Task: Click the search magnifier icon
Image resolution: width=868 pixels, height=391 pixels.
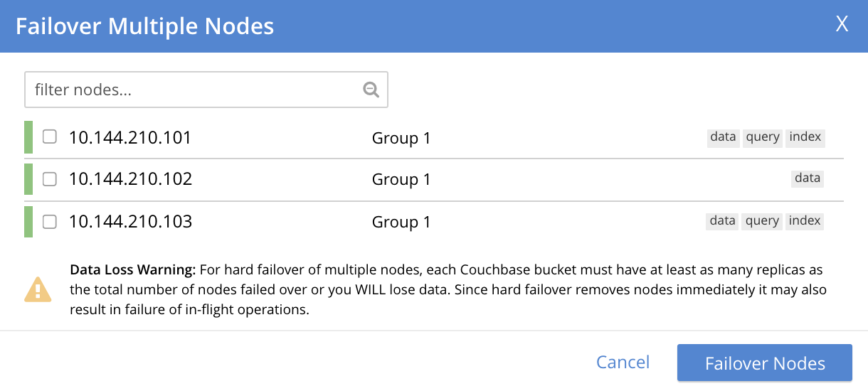Action: (x=371, y=90)
